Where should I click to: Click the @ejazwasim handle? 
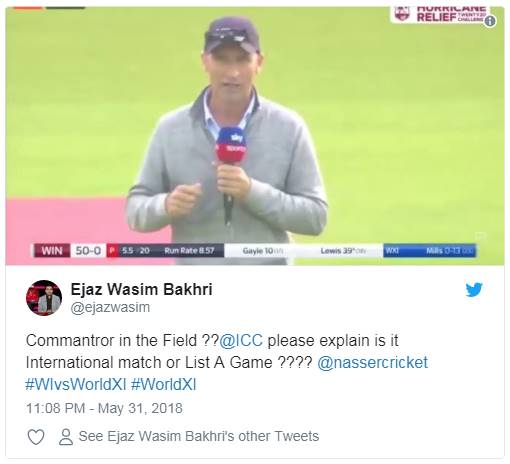tap(110, 307)
